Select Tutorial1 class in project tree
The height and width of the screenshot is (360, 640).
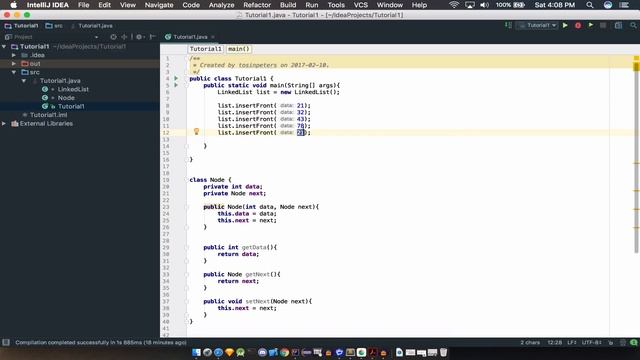pos(71,107)
